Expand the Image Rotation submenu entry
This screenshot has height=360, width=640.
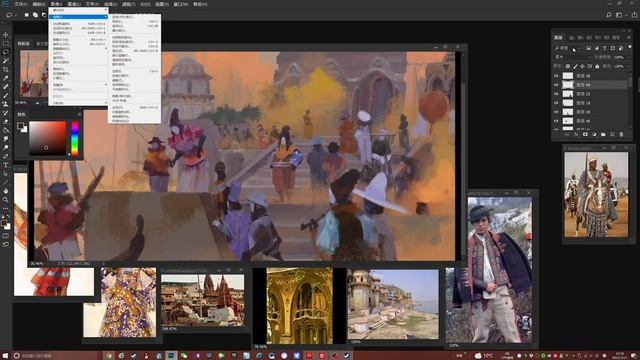point(78,49)
